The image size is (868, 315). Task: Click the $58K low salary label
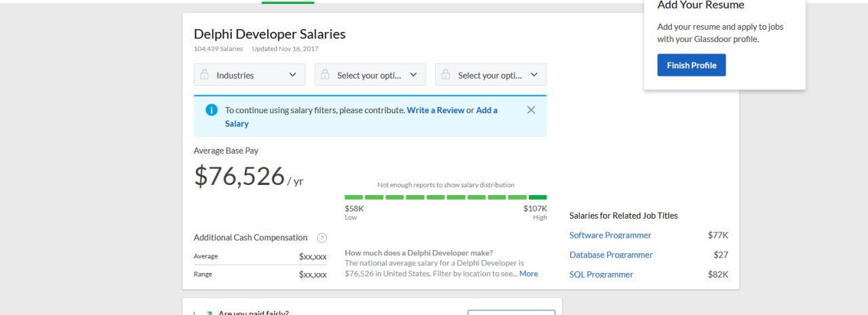[x=355, y=209]
